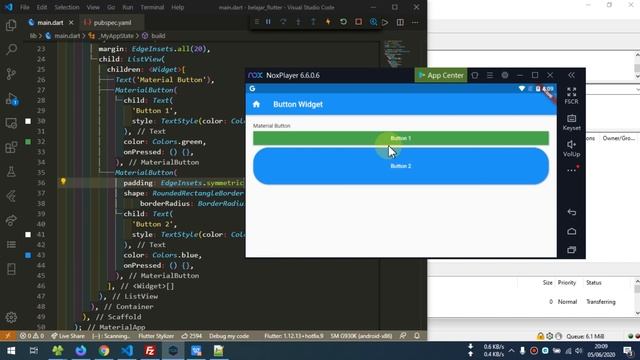This screenshot has width=640, height=360.
Task: Show hidden system tray icons
Action: 511,351
